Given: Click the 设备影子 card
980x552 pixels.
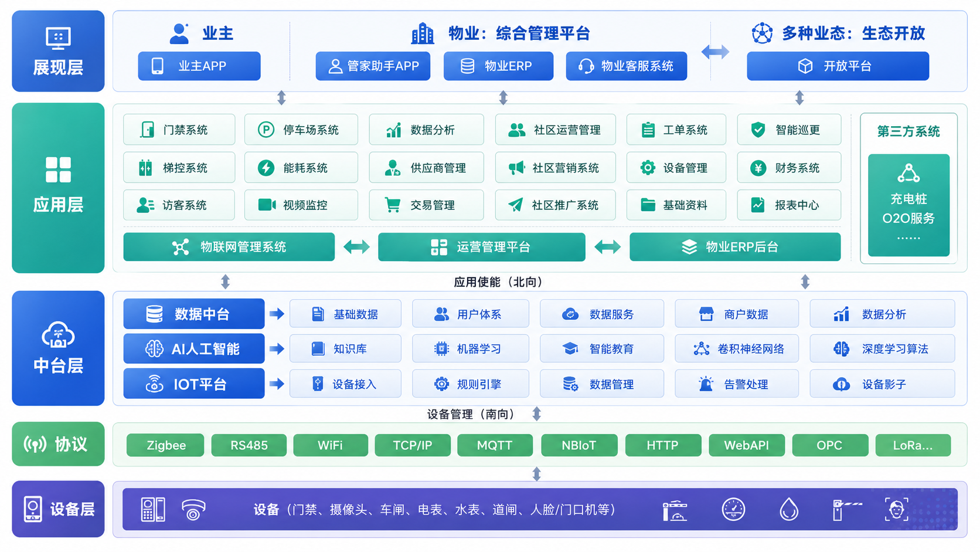Looking at the screenshot, I should pos(882,384).
